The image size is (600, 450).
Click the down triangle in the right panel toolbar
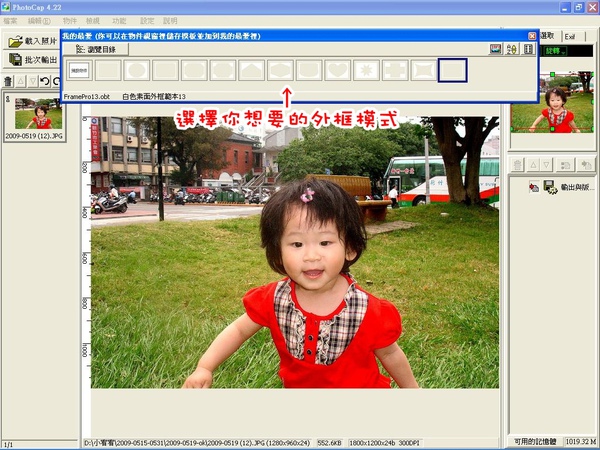coord(546,165)
